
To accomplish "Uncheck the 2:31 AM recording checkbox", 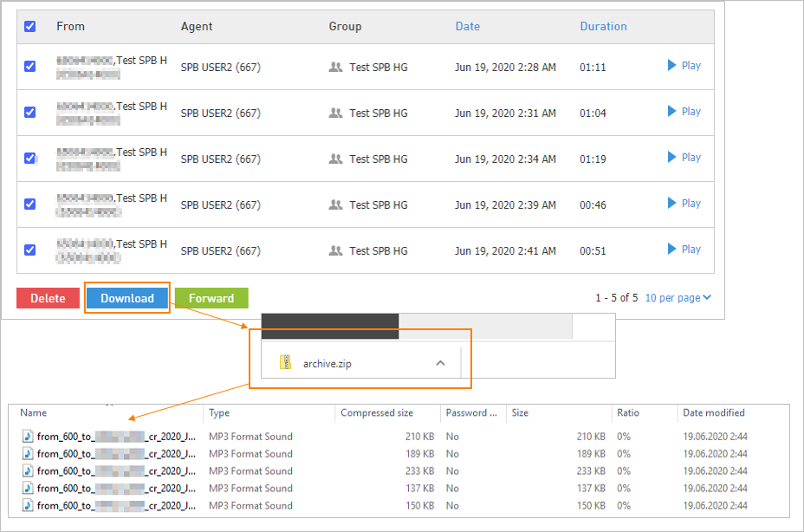I will click(29, 112).
